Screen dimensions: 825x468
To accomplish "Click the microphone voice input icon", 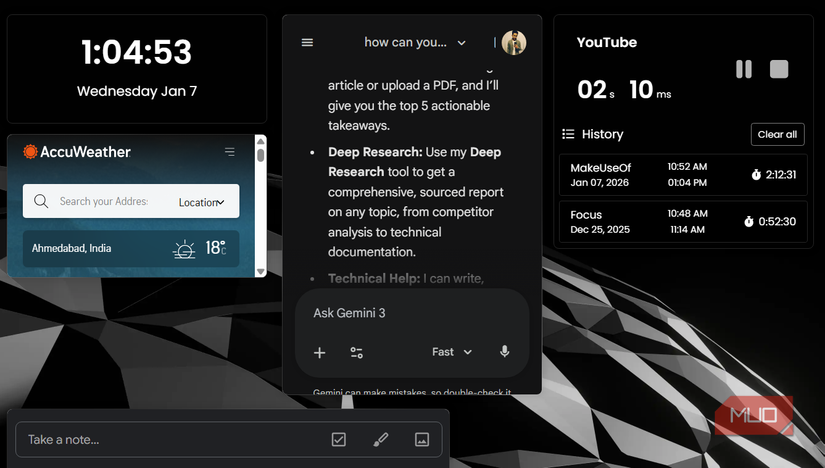I will point(504,352).
